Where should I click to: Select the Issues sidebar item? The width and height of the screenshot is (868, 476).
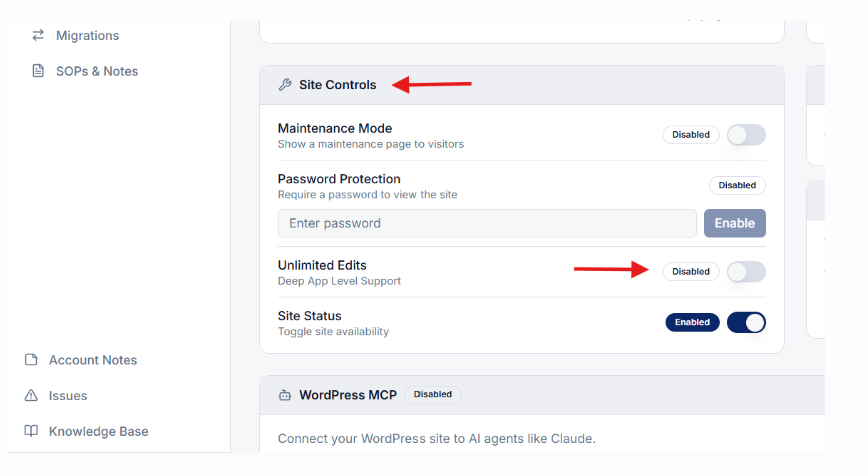(56, 395)
